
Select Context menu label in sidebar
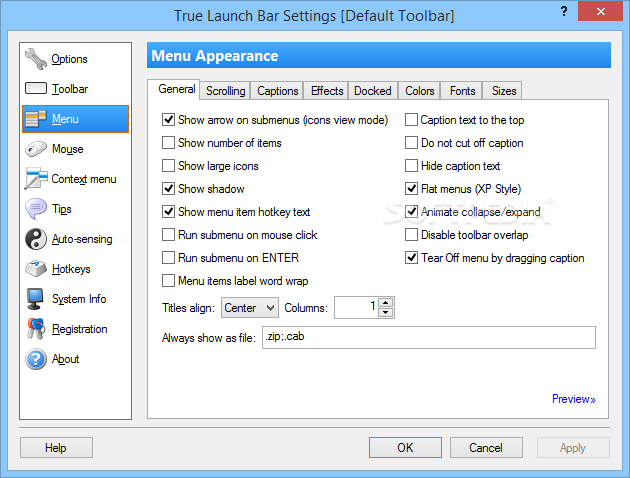click(x=84, y=179)
